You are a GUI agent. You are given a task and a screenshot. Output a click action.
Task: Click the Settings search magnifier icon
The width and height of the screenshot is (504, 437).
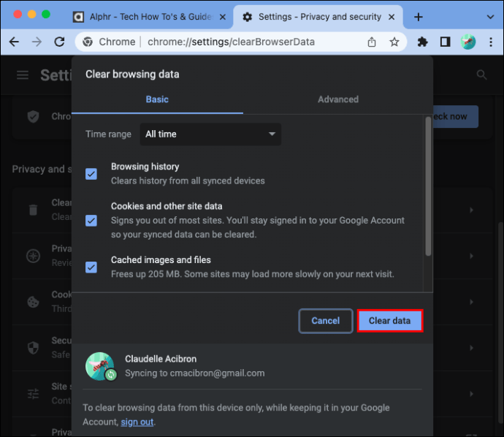pyautogui.click(x=481, y=75)
